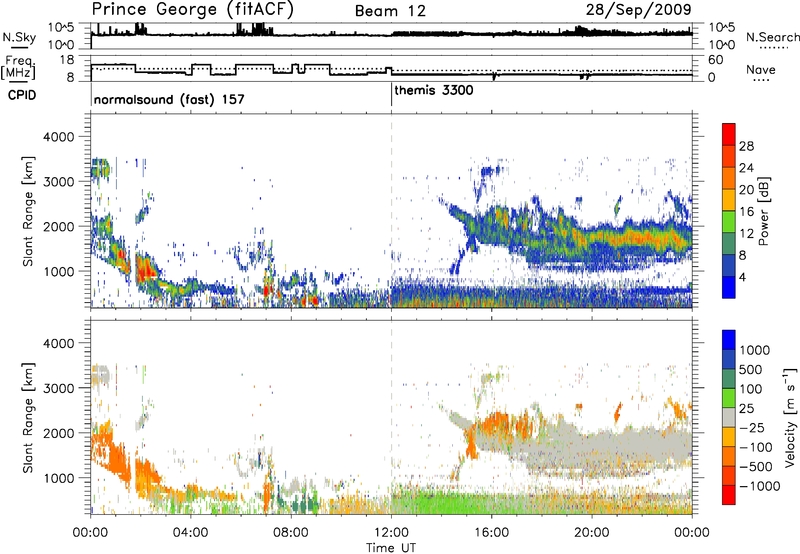Viewport: 800px width, 554px height.
Task: Click the 'CPID' row label
Action: [x=22, y=95]
